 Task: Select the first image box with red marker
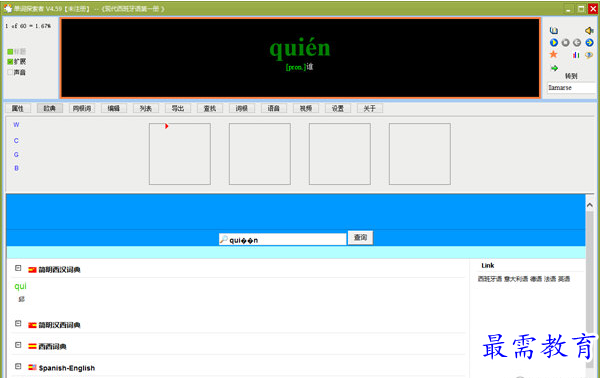(x=180, y=154)
